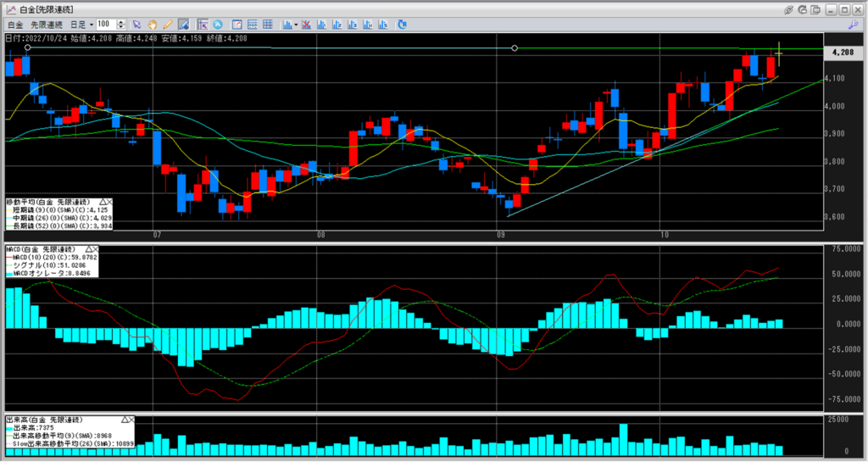Click the current price tag 4,208
This screenshot has width=868, height=462.
click(843, 52)
